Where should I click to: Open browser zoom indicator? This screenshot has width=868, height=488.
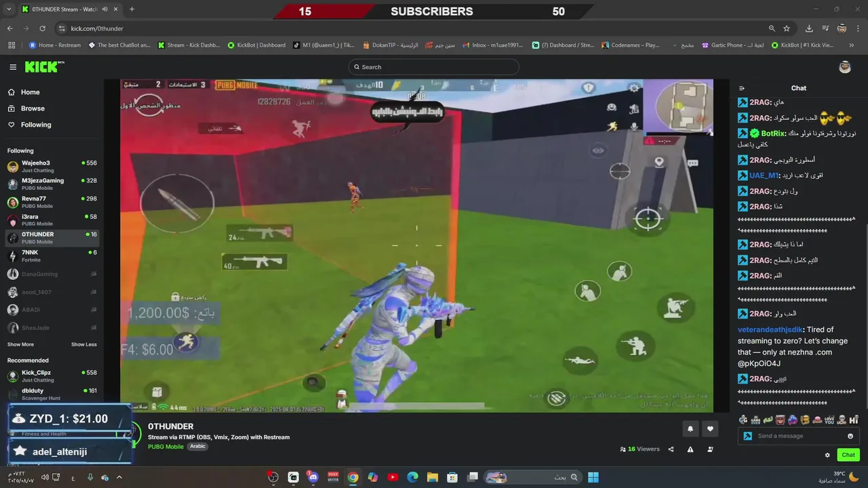772,28
